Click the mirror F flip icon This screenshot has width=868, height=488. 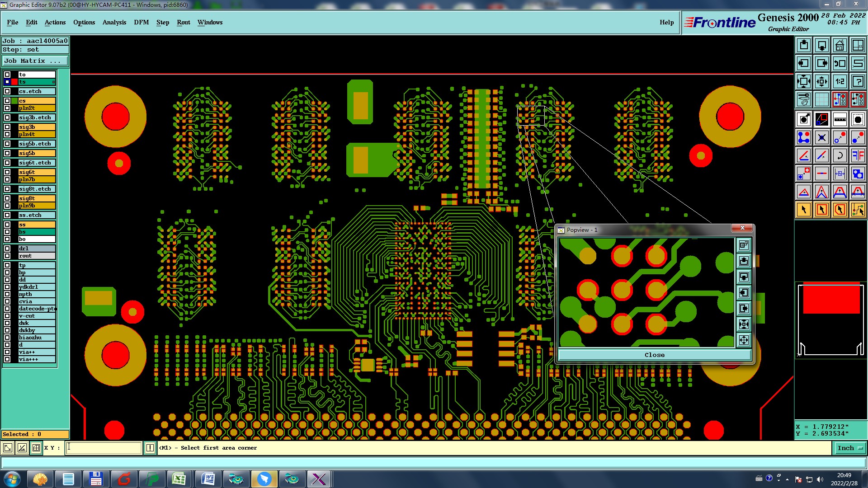(x=858, y=155)
